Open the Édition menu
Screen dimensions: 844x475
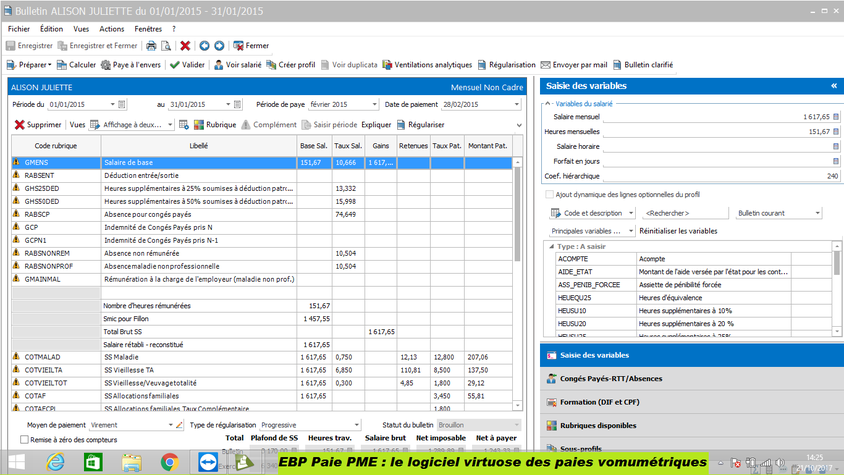click(51, 29)
